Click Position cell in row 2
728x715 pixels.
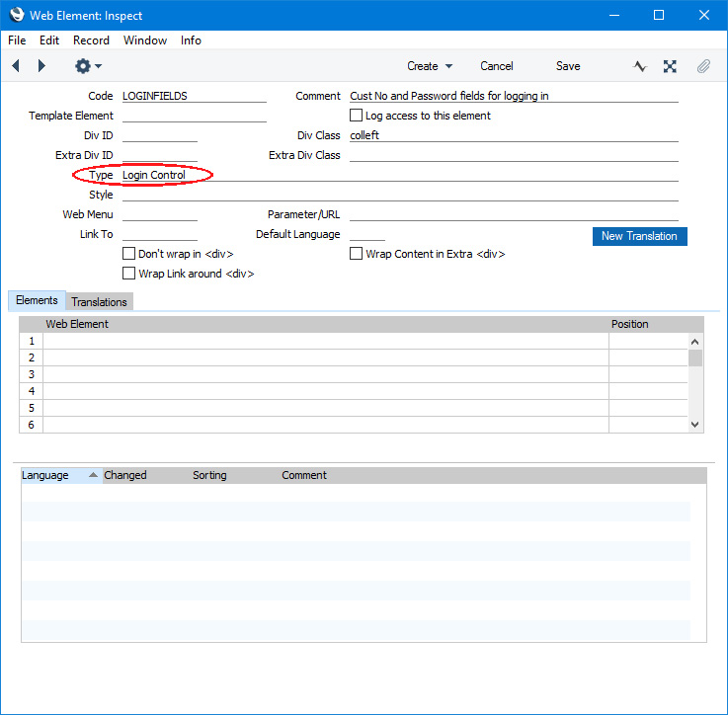[648, 357]
